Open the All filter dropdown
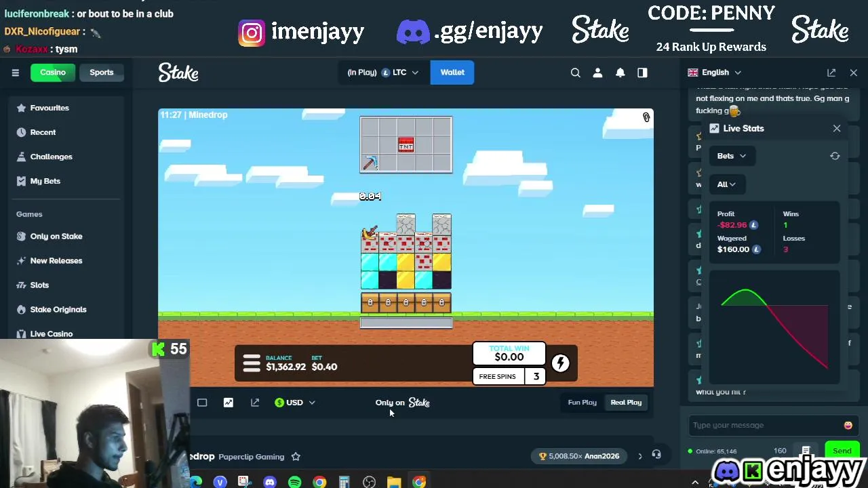Viewport: 868px width, 488px height. coord(726,184)
